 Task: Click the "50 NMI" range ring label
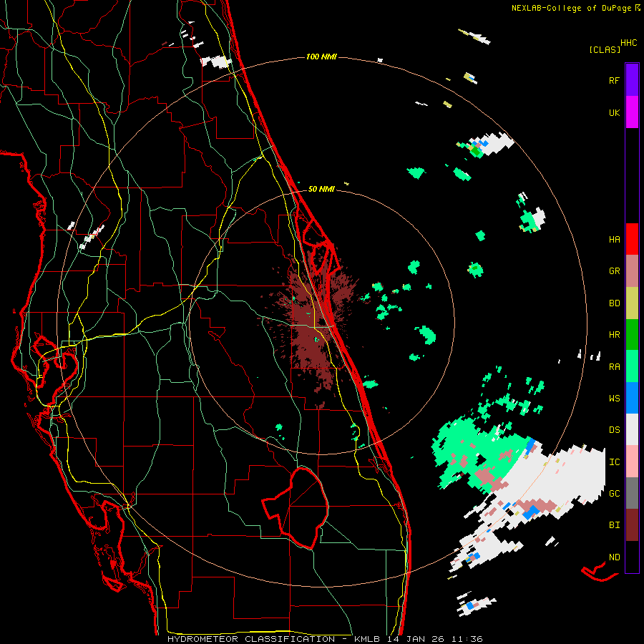[x=321, y=189]
